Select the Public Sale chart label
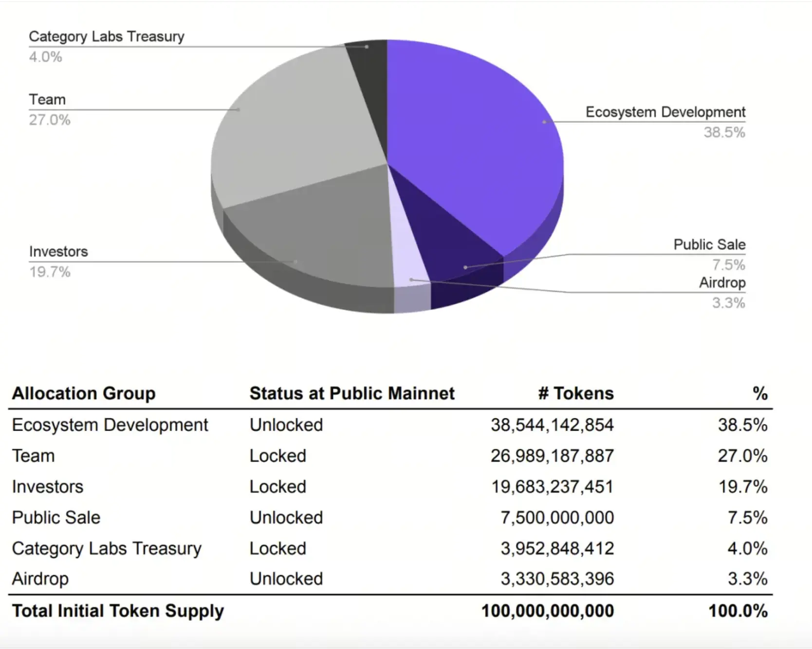Viewport: 812px width, 649px height. coord(709,244)
